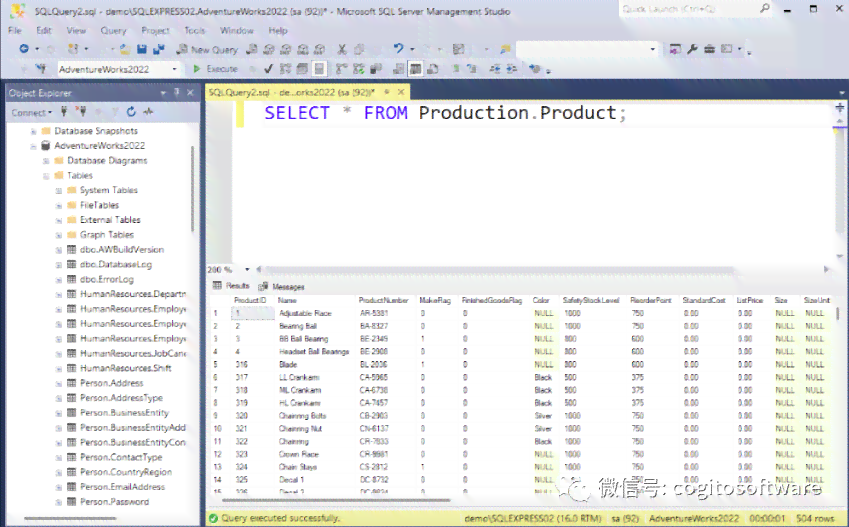This screenshot has height=527, width=849.
Task: Click the Database Engine Query icon after New Query
Action: point(252,49)
